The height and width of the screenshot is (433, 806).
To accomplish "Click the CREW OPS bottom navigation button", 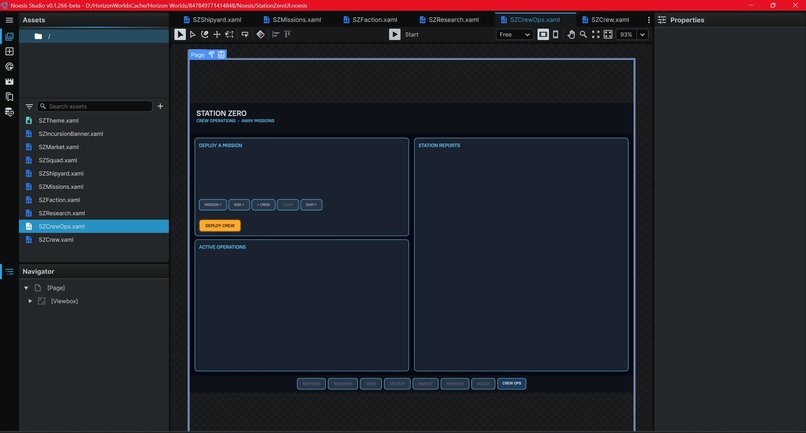I will pyautogui.click(x=511, y=384).
